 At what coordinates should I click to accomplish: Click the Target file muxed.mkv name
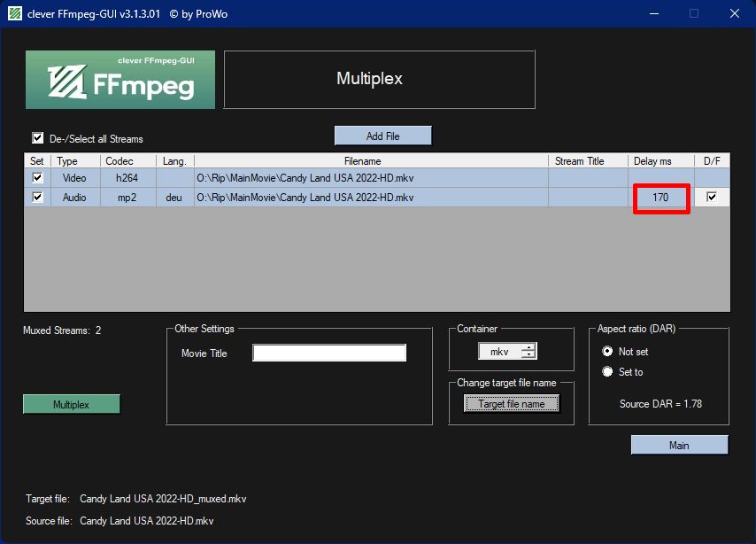coord(163,499)
